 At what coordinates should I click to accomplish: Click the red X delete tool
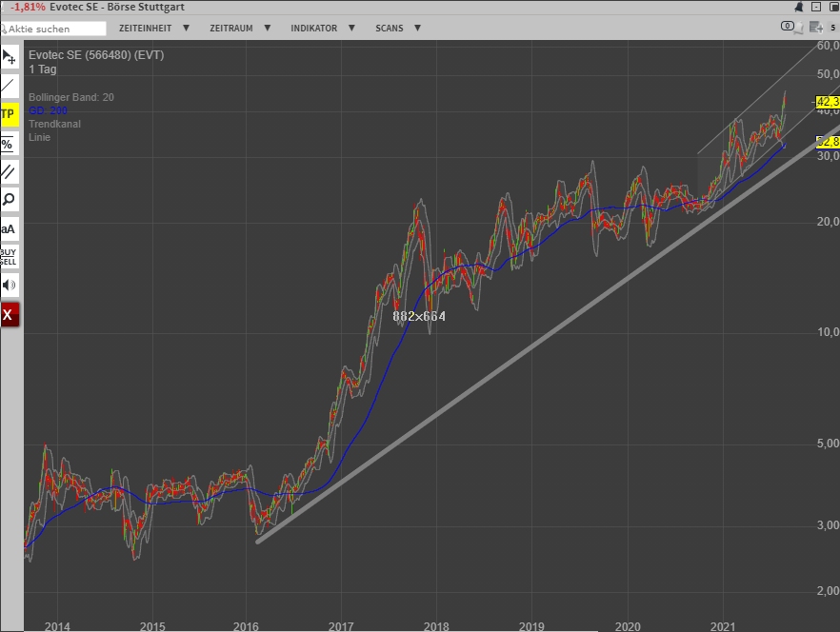click(10, 314)
